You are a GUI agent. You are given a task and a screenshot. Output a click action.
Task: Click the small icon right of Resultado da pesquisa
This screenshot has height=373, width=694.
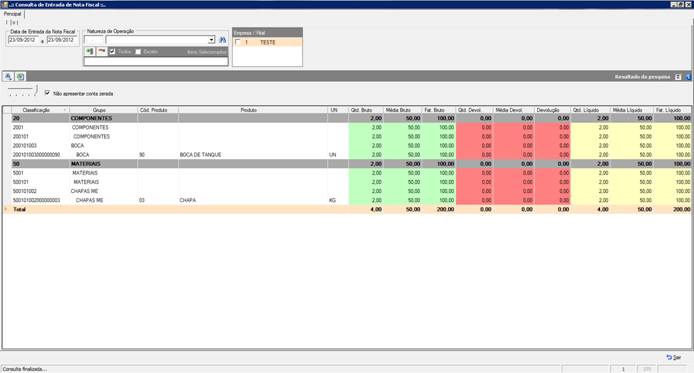coord(678,77)
